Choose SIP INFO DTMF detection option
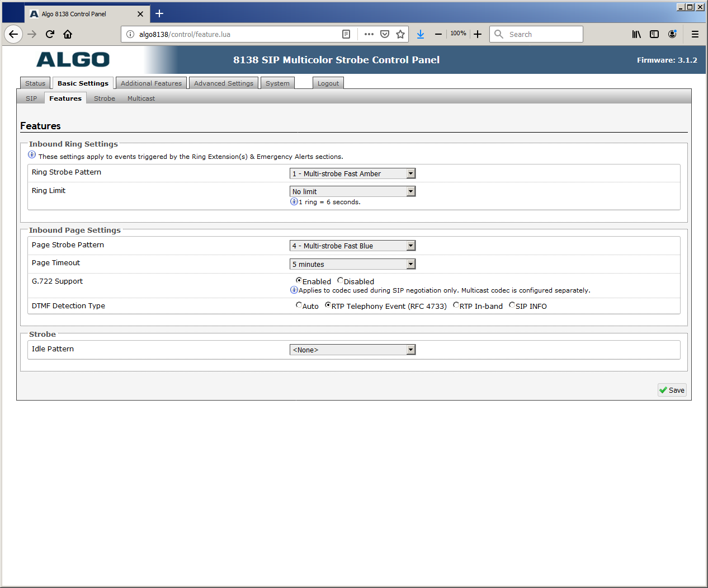This screenshot has width=708, height=588. pos(512,305)
